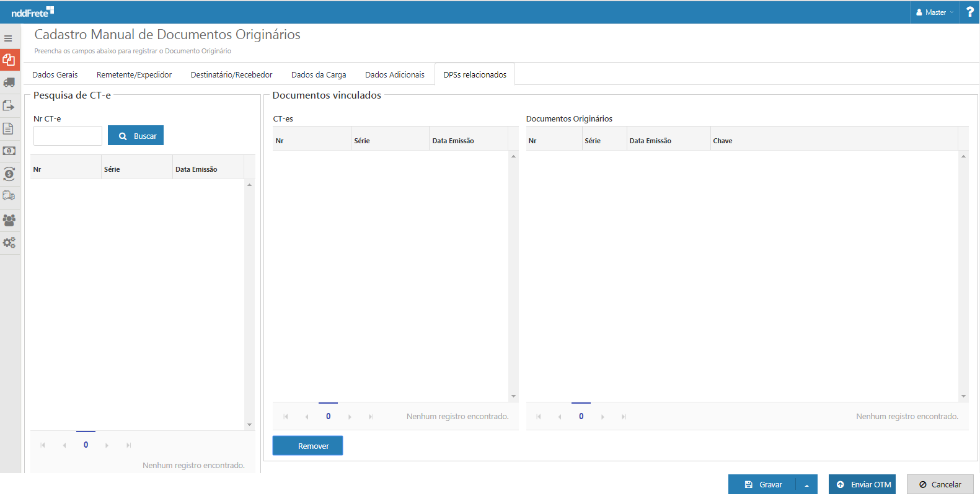This screenshot has height=501, width=980.
Task: Click the help question mark icon
Action: pyautogui.click(x=969, y=12)
